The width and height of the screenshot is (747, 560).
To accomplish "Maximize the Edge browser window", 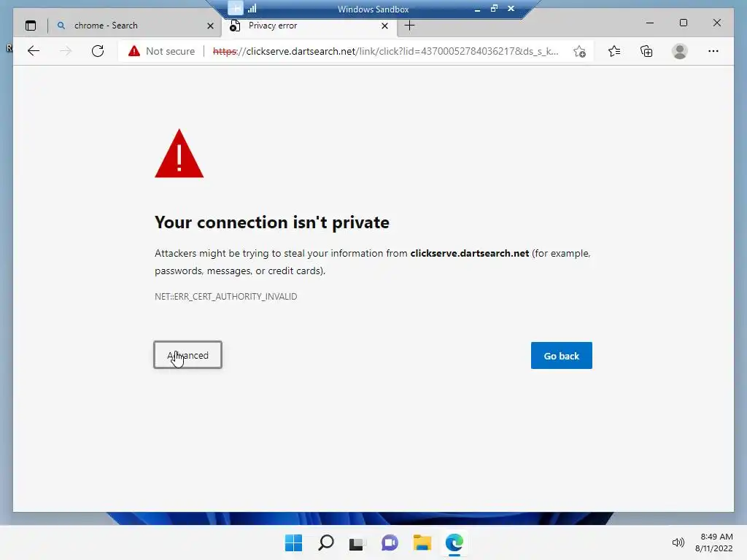I will (683, 23).
